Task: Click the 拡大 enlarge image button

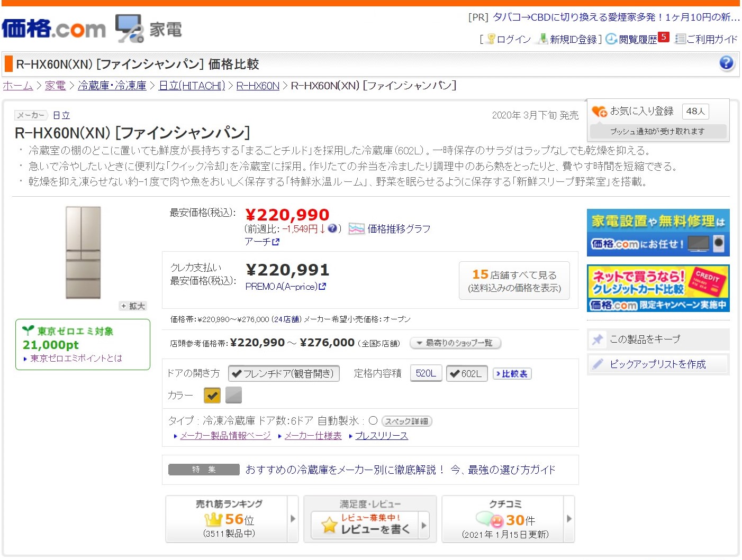Action: point(133,306)
